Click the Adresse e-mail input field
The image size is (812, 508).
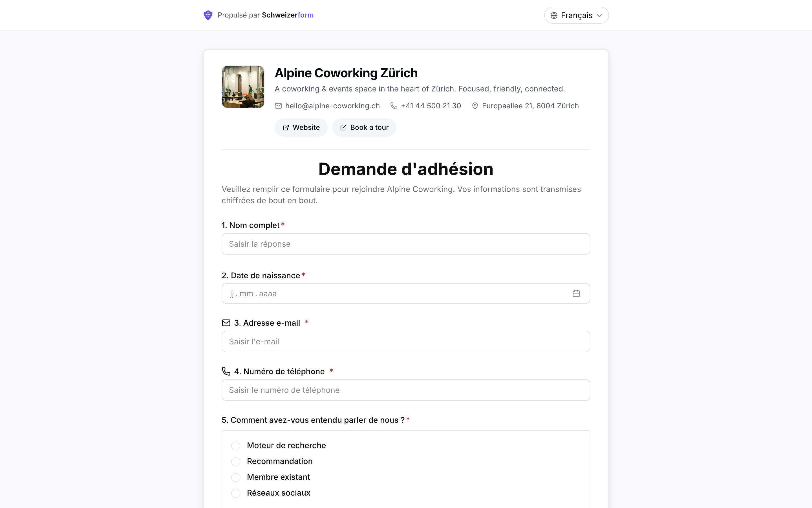click(x=406, y=341)
